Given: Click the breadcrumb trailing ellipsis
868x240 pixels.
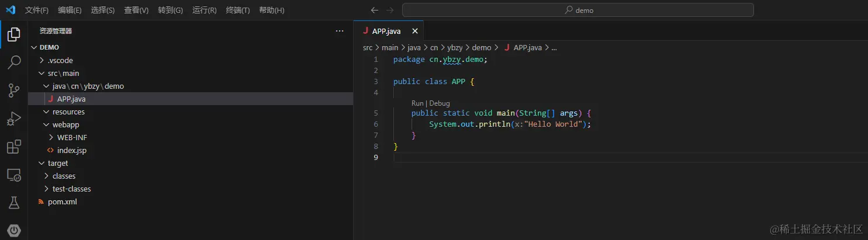Looking at the screenshot, I should coord(554,48).
